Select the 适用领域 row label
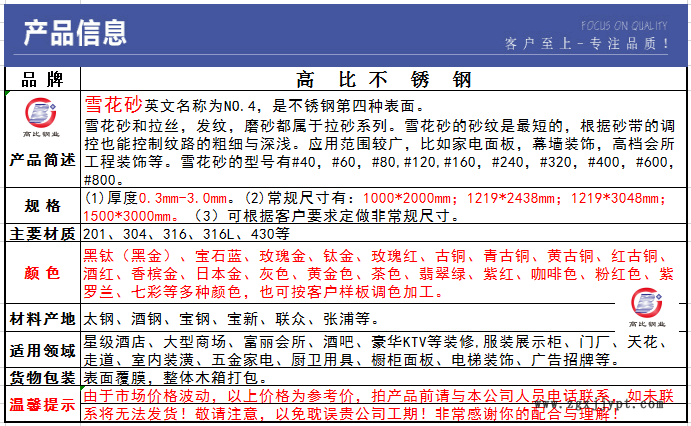The image size is (691, 426). coord(42,351)
